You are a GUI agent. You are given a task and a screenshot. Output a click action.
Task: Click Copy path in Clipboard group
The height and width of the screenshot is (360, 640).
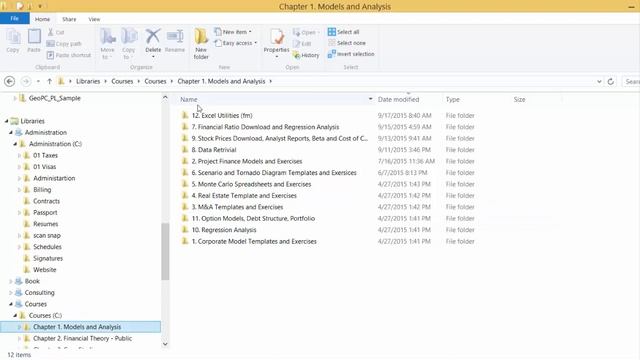pyautogui.click(x=64, y=44)
